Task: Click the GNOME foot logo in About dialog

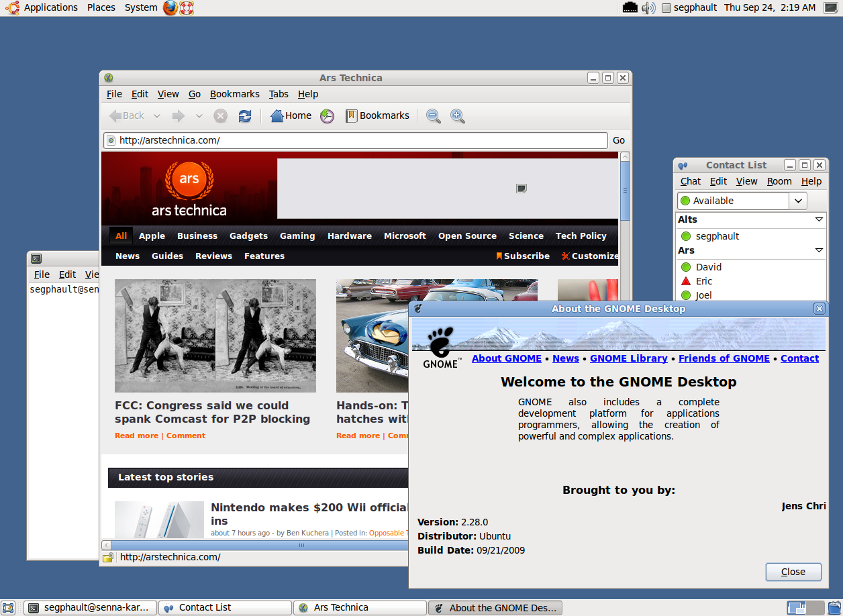Action: click(441, 348)
